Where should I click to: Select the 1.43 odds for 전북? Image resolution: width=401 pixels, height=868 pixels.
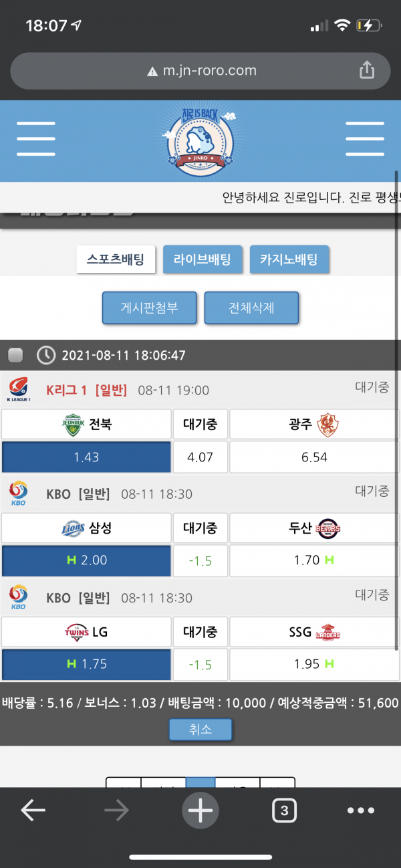[x=86, y=457]
